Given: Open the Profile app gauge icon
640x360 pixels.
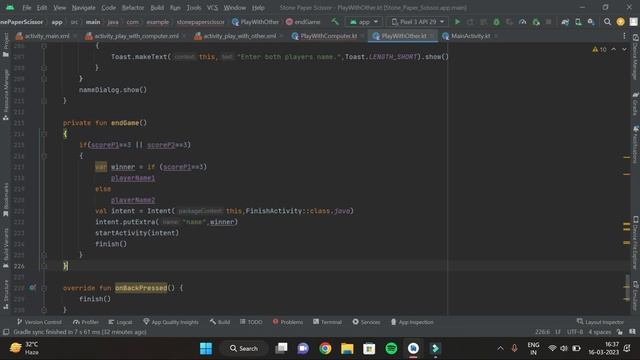Looking at the screenshot, I should (x=522, y=22).
